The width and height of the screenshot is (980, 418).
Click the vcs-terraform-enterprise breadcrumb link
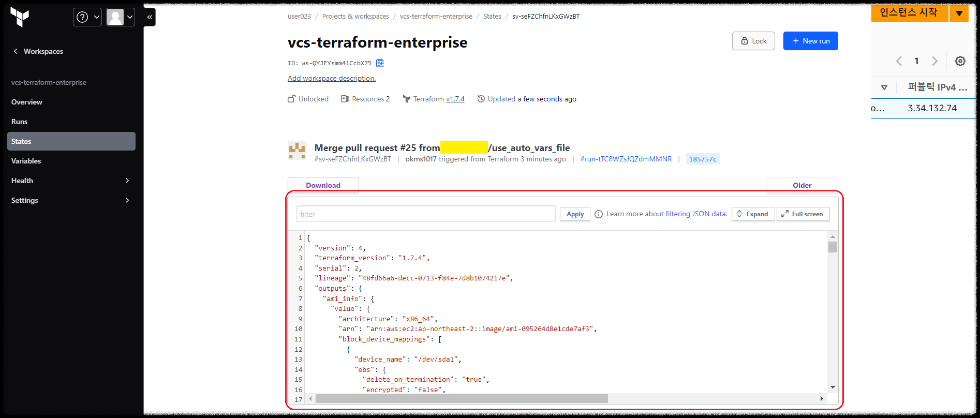click(436, 17)
